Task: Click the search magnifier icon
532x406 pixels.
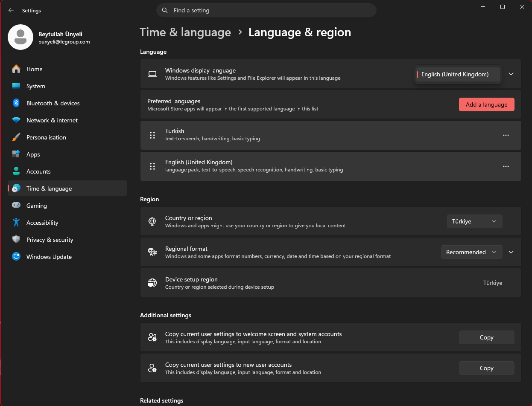Action: pyautogui.click(x=165, y=10)
